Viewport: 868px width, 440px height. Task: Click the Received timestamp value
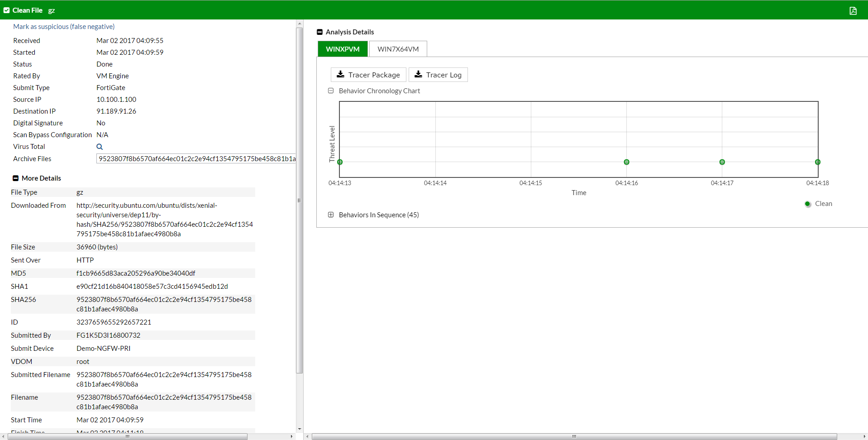point(130,41)
